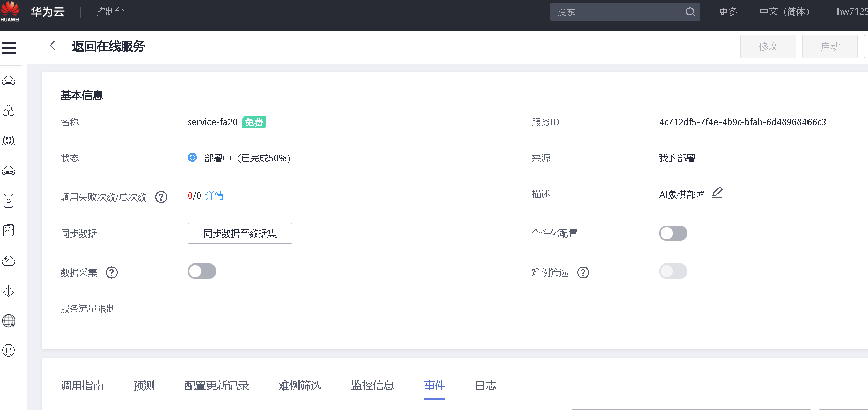868x410 pixels.
Task: Click the cloud with play arrow sidebar icon
Action: [9, 261]
